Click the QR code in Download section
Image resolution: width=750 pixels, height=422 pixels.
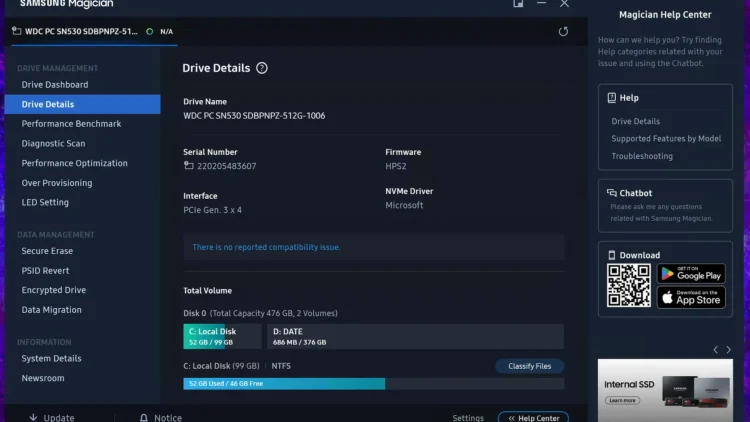click(628, 286)
